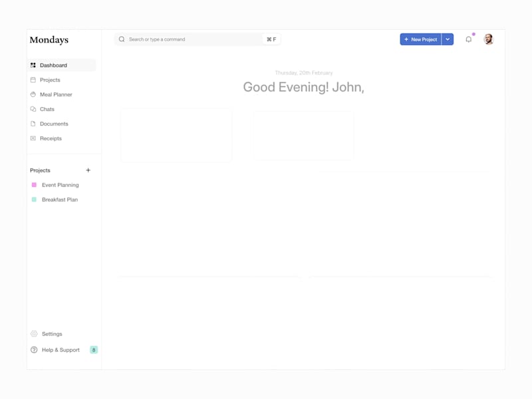This screenshot has width=532, height=399.
Task: Open the Chats bubble icon
Action: tap(33, 109)
